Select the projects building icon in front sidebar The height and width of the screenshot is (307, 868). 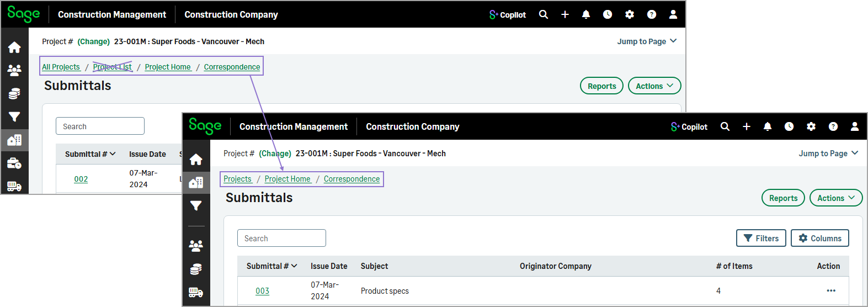tap(196, 182)
